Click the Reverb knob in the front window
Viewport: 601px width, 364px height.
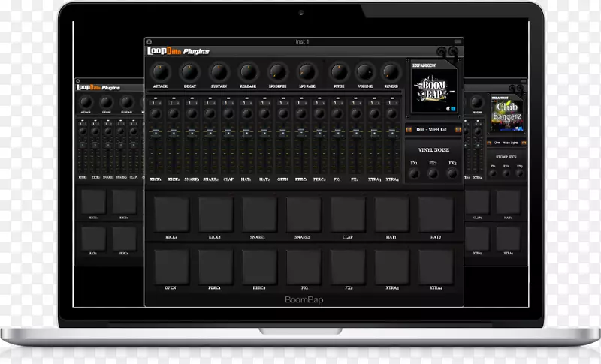click(x=390, y=72)
